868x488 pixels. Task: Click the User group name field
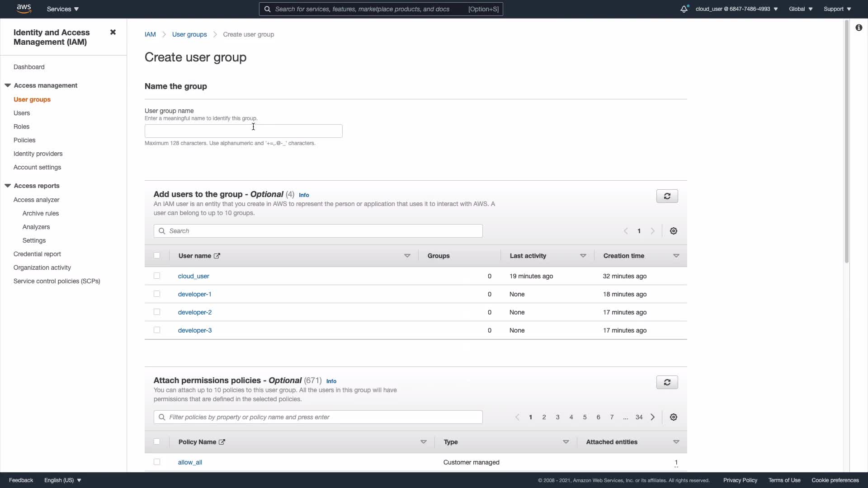tap(243, 131)
